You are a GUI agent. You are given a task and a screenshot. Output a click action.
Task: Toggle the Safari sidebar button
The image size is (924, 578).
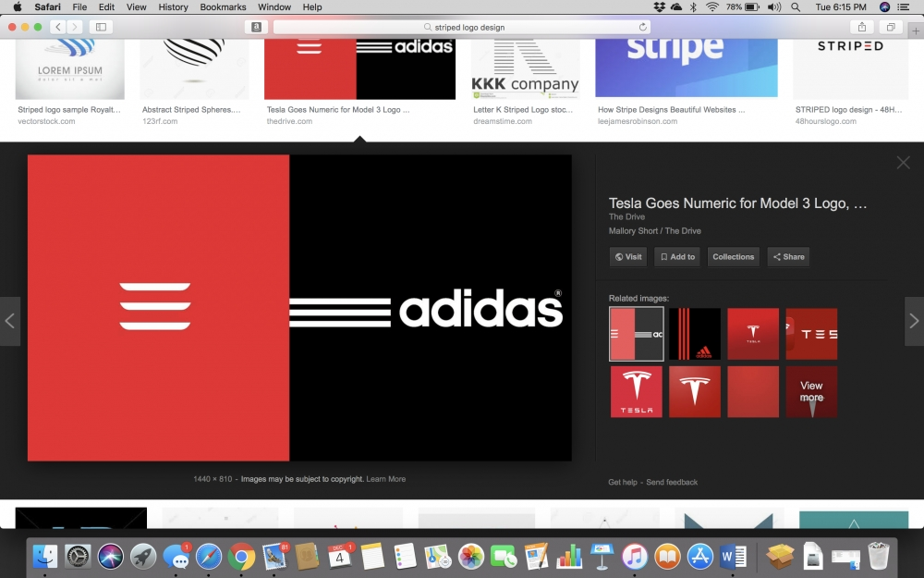pyautogui.click(x=101, y=28)
